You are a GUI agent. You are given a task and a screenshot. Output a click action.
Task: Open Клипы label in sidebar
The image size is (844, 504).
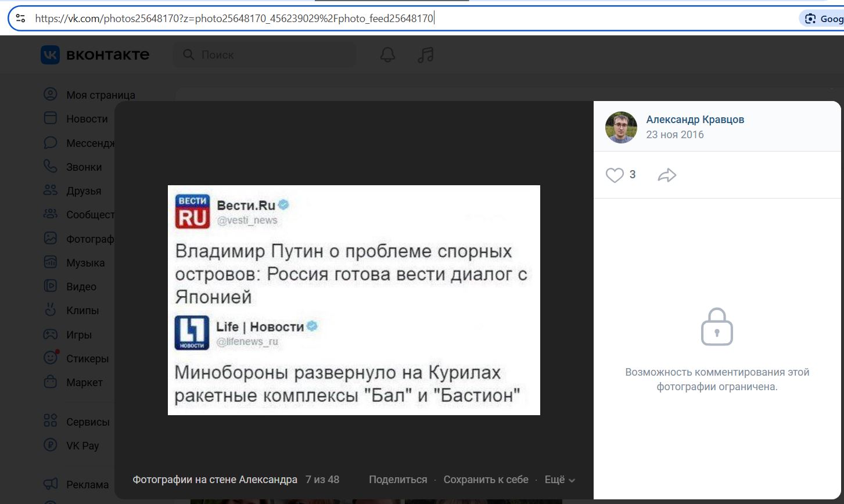tap(82, 311)
